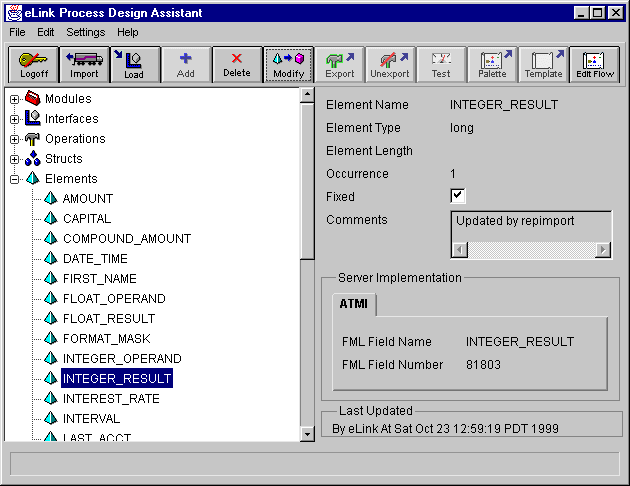Image resolution: width=630 pixels, height=486 pixels.
Task: Click the FML Field Number 81803
Action: [x=483, y=365]
